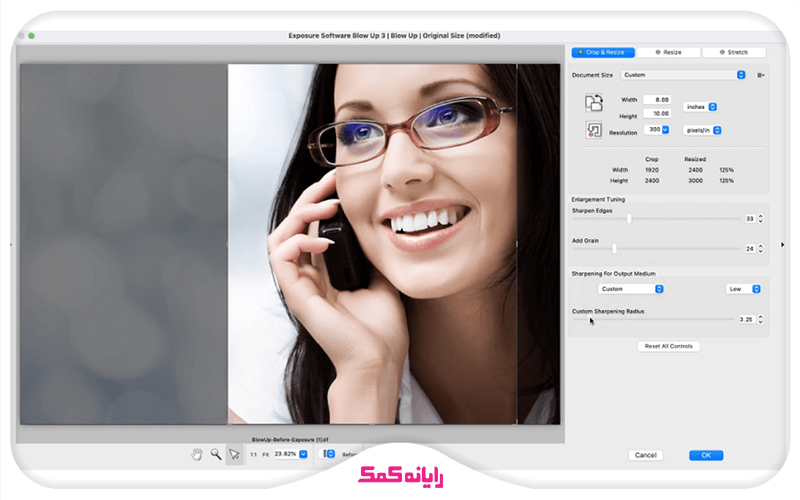Select the Zoom magnifier tool
The width and height of the screenshot is (800, 500).
[216, 454]
